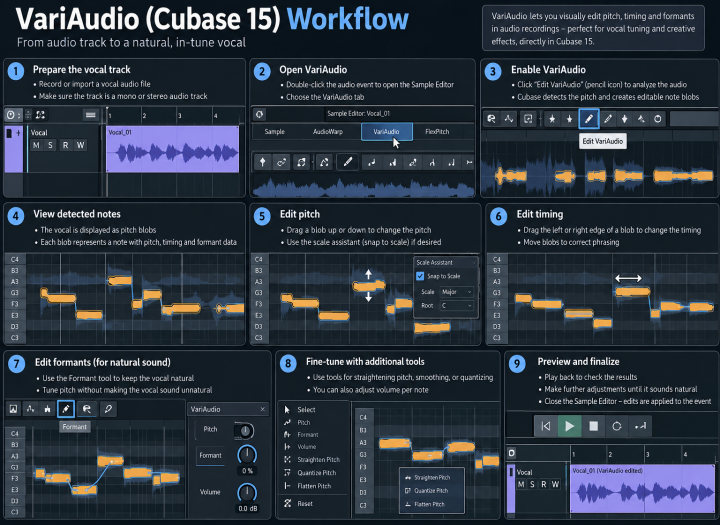This screenshot has height=525, width=720.
Task: Solo Vocal track in Preview and finalize panel
Action: (x=532, y=485)
